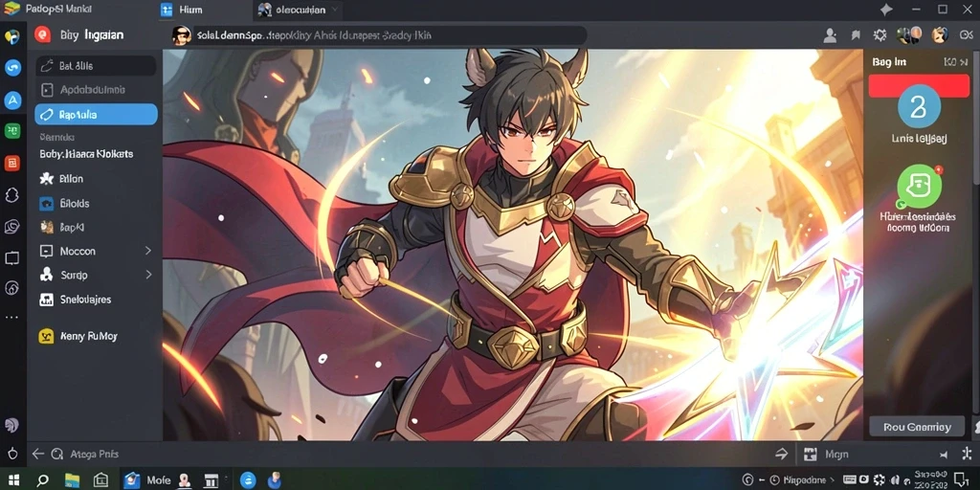Open the orange square icon in left rail
This screenshot has width=980, height=490.
pyautogui.click(x=12, y=163)
